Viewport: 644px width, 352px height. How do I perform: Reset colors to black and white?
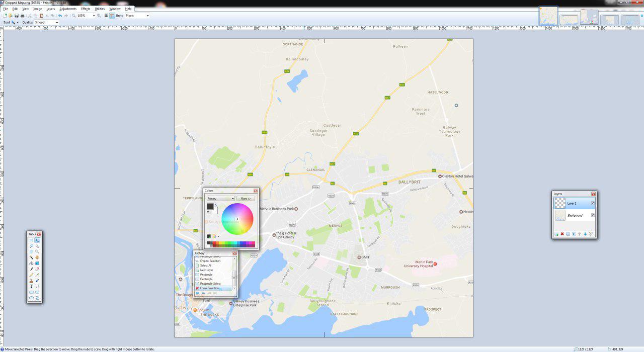[x=208, y=212]
